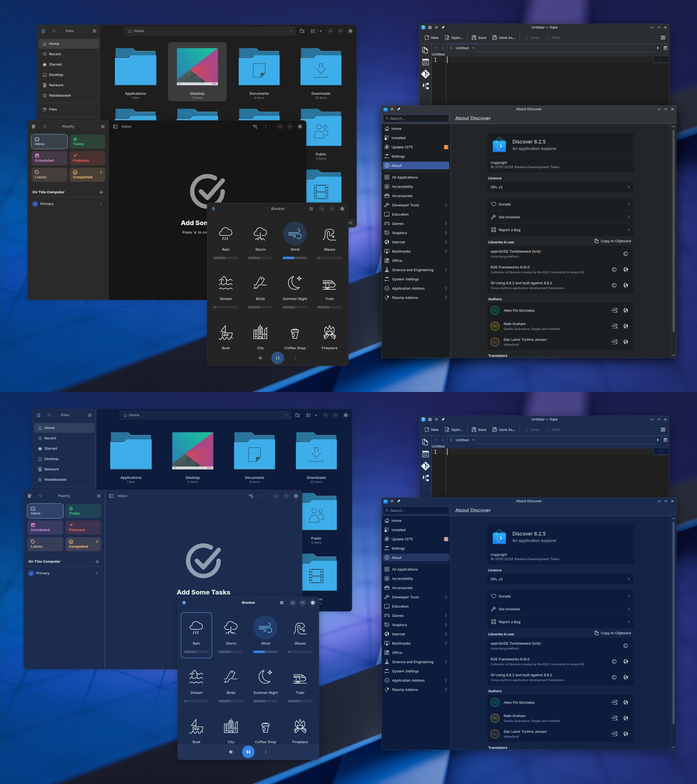Adjust Rain volume slider in lower navy Blanket
This screenshot has height=784, width=697.
pyautogui.click(x=196, y=652)
